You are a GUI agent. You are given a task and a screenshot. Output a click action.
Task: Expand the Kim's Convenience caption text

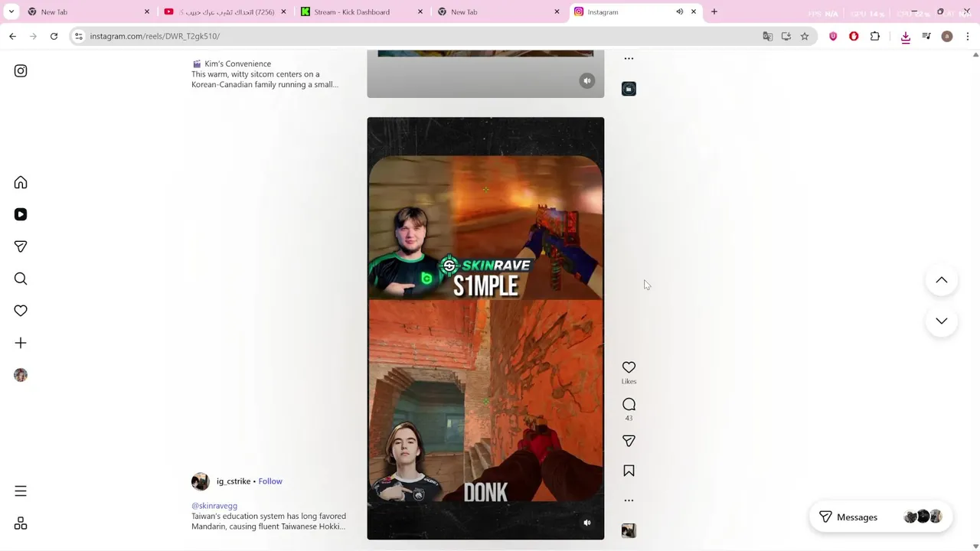point(265,80)
